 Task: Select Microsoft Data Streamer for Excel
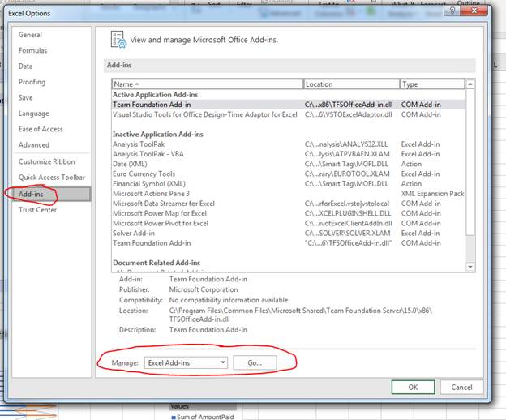pyautogui.click(x=288, y=204)
